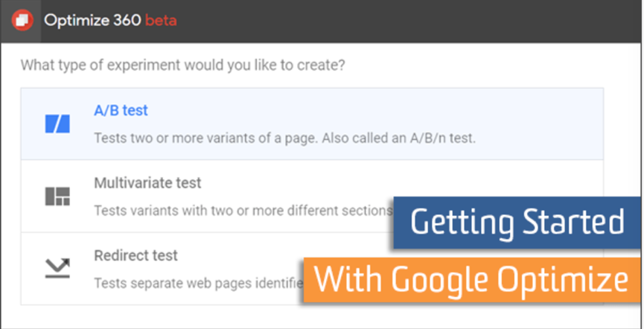Click the experiment type question heading
The height and width of the screenshot is (329, 644).
click(182, 65)
